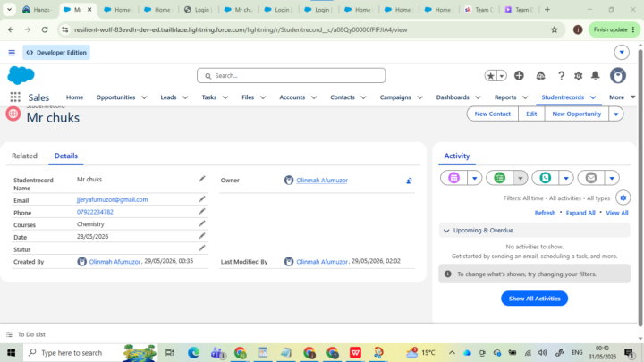Click New Task list icon in Activity
Viewport: 644px width, 362px height.
point(499,178)
